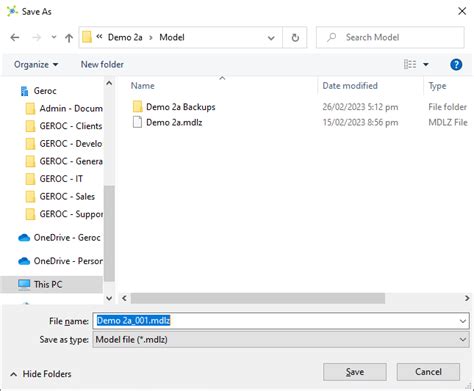Viewport: 474px width, 391px height.
Task: Sort by Date modified column header
Action: coord(350,86)
